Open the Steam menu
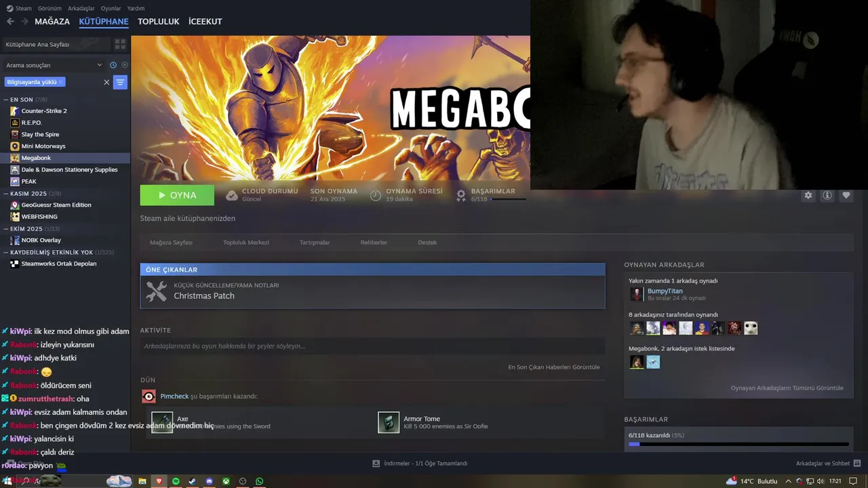Image resolution: width=868 pixels, height=488 pixels. click(x=24, y=8)
